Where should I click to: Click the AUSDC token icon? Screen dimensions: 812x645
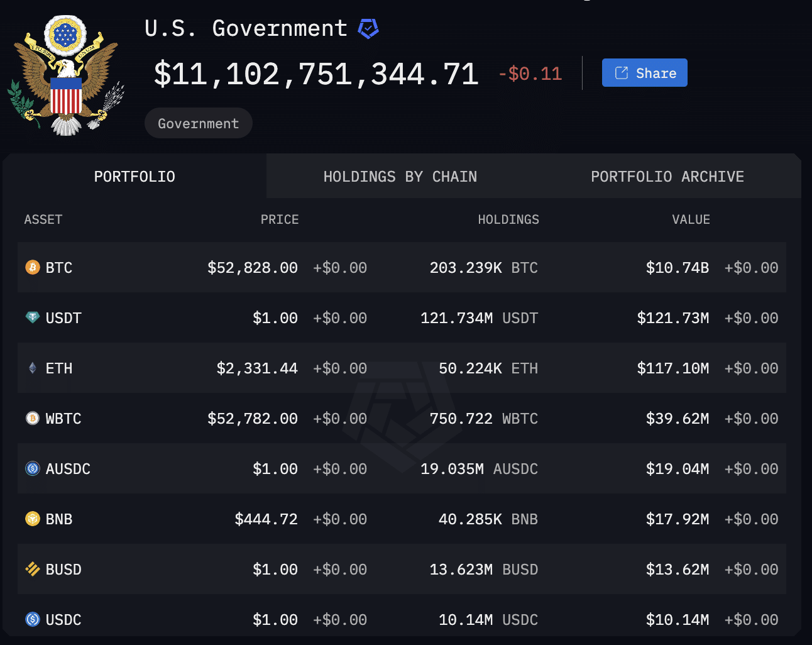[33, 468]
